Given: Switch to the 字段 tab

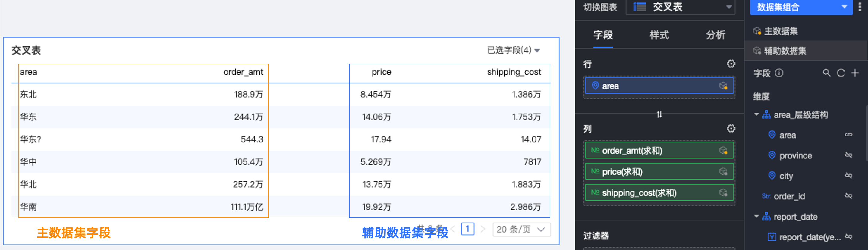Looking at the screenshot, I should pos(603,35).
